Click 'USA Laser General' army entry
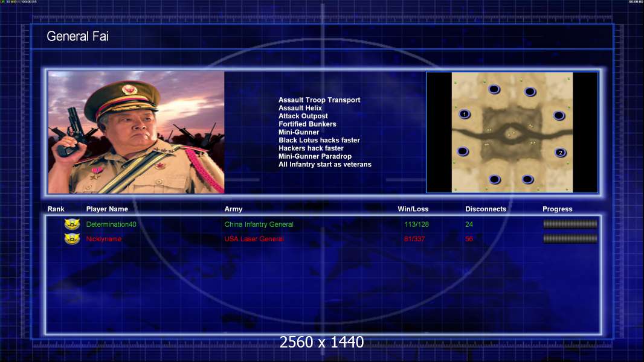The width and height of the screenshot is (644, 362). (x=254, y=239)
